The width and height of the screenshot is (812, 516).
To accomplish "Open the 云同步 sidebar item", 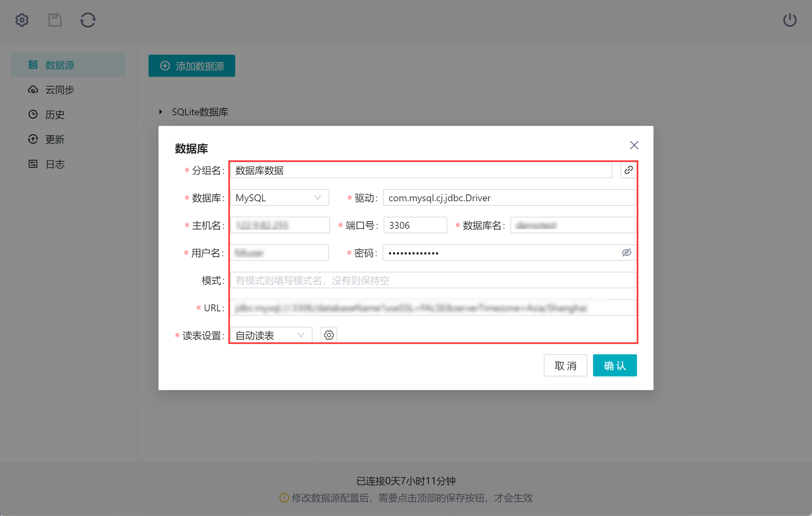I will (68, 90).
